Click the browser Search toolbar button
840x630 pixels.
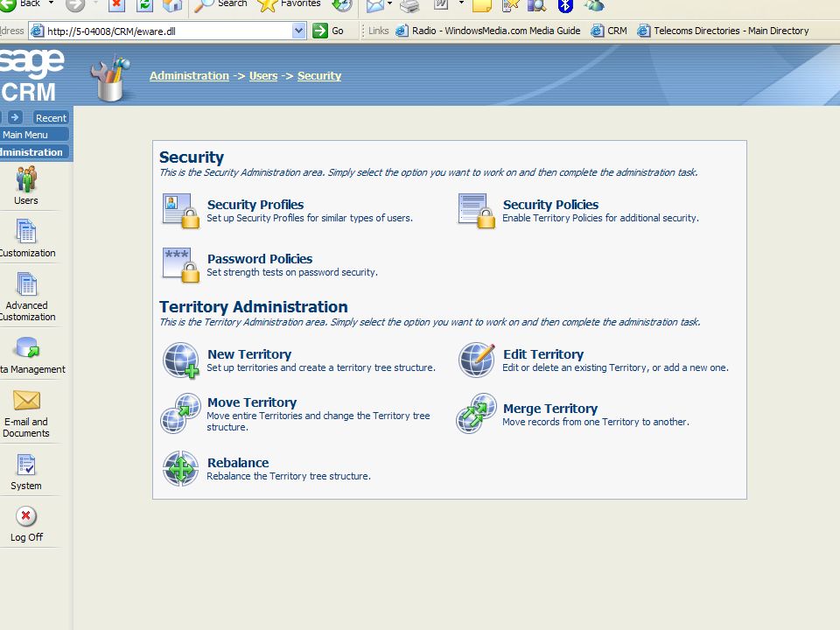[220, 5]
